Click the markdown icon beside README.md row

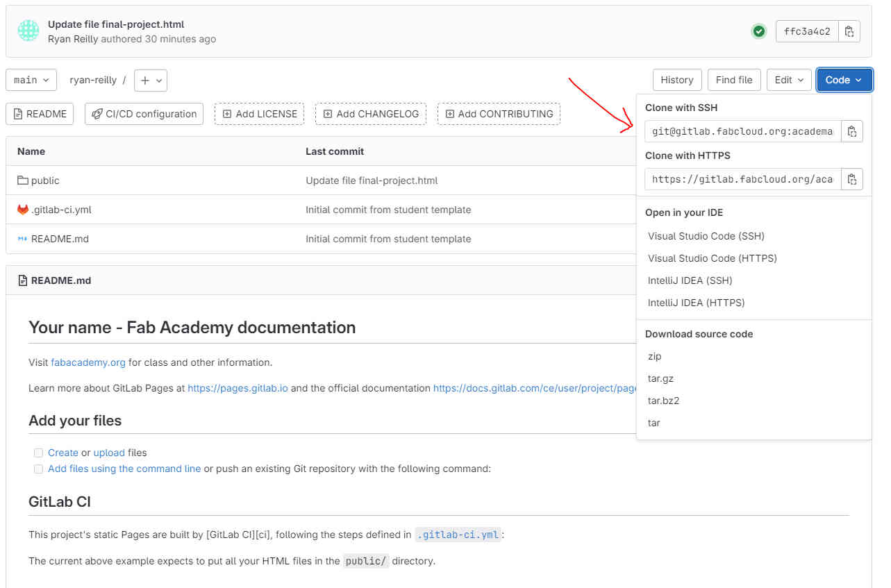[23, 239]
